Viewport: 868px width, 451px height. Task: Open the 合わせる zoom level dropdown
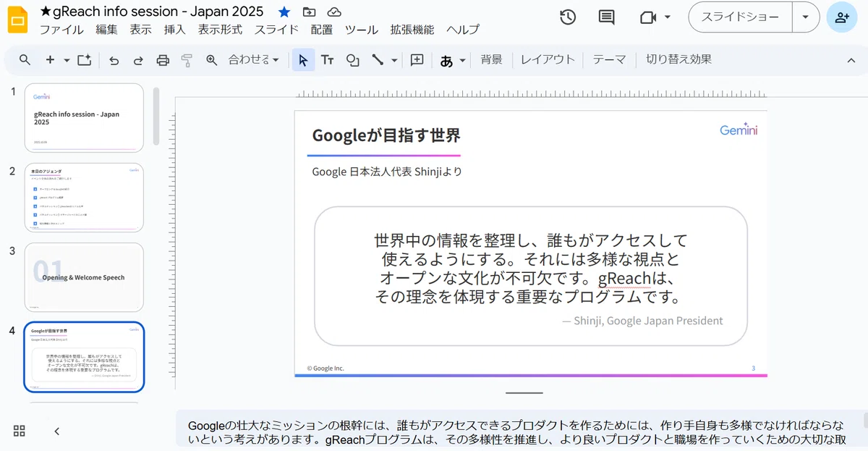tap(253, 60)
